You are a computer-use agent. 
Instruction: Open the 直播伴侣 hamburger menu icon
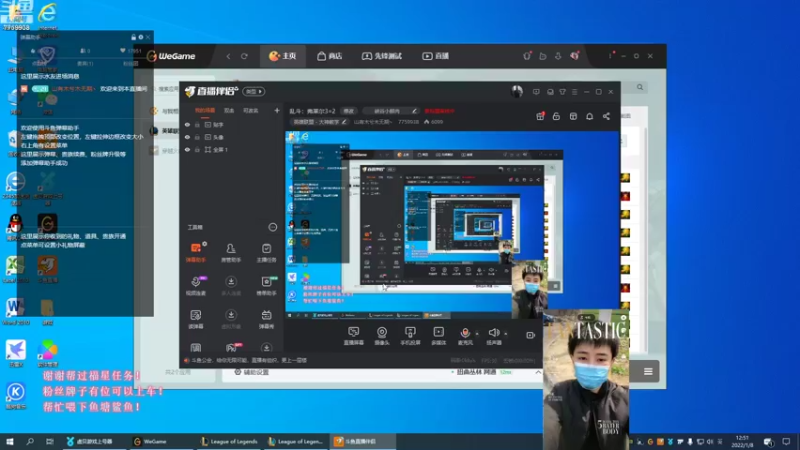pyautogui.click(x=574, y=92)
